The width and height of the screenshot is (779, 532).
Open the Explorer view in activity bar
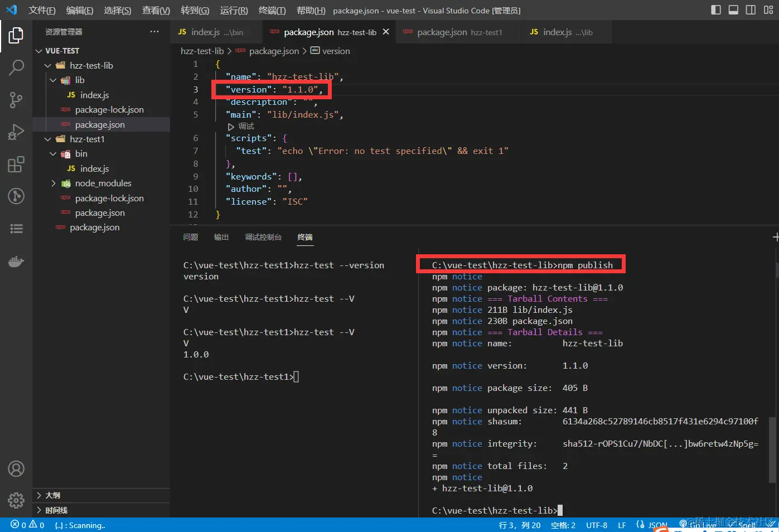tap(16, 36)
